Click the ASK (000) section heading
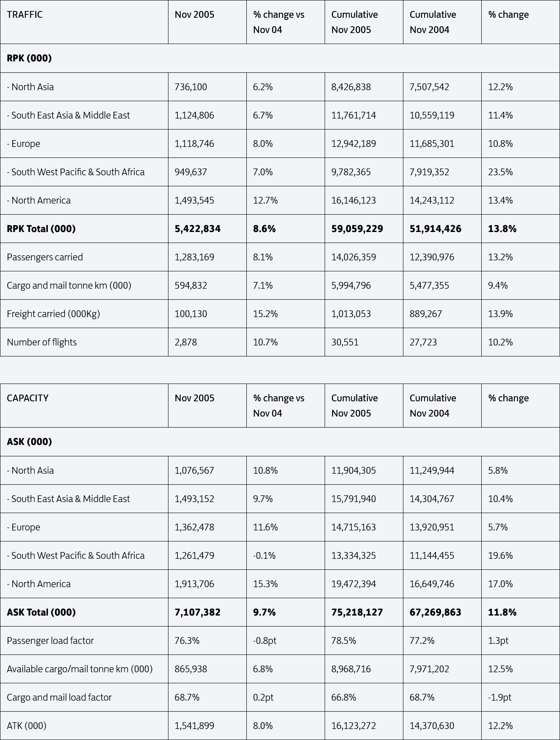The image size is (560, 740). pyautogui.click(x=280, y=442)
